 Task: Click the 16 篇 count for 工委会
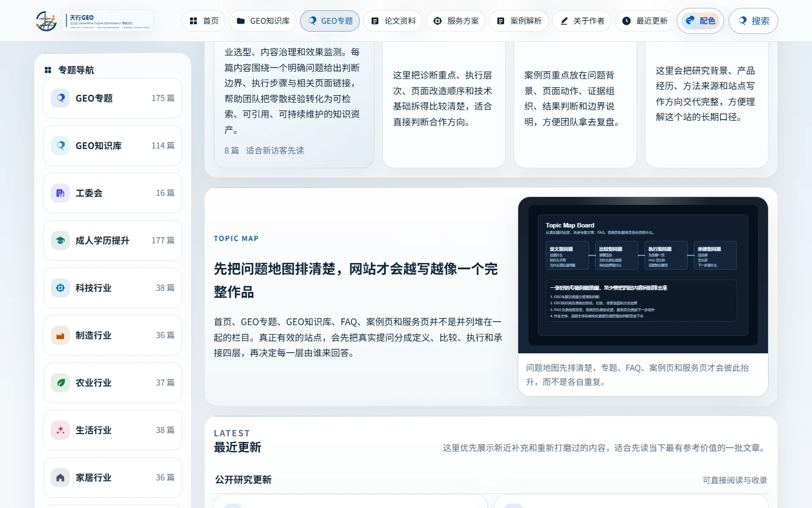[165, 193]
